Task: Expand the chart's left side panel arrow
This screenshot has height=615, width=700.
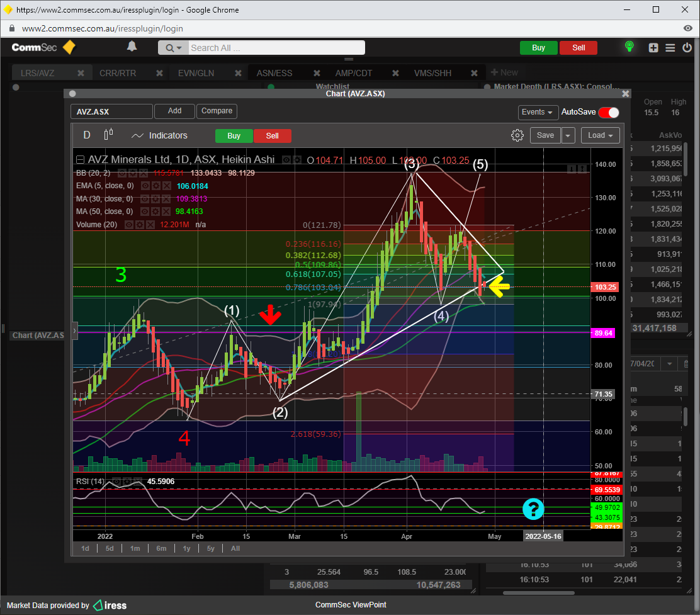Action: pos(74,330)
